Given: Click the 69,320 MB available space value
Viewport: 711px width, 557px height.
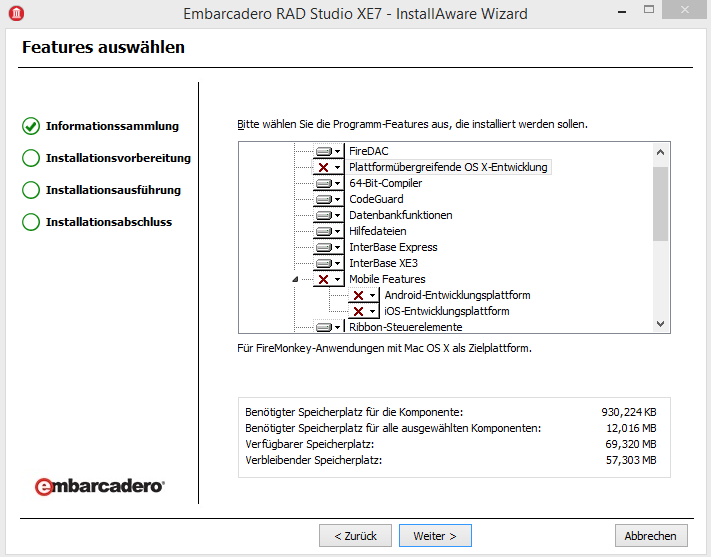Looking at the screenshot, I should [631, 444].
